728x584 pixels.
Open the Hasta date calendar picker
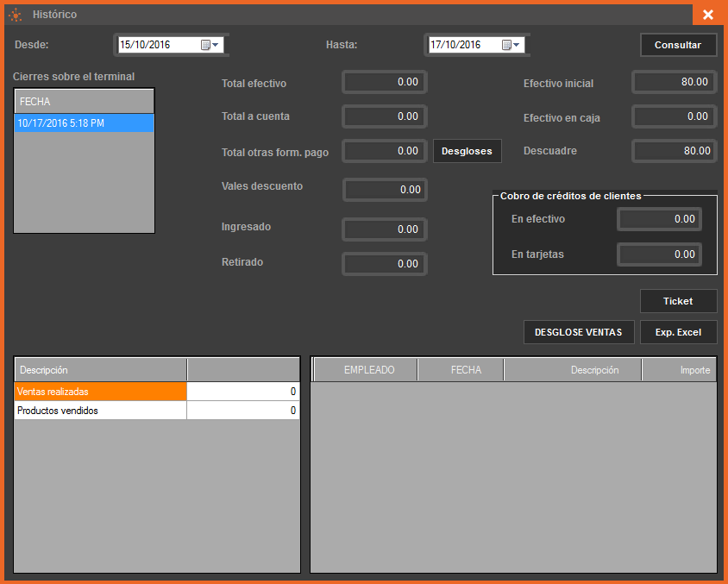click(x=511, y=45)
